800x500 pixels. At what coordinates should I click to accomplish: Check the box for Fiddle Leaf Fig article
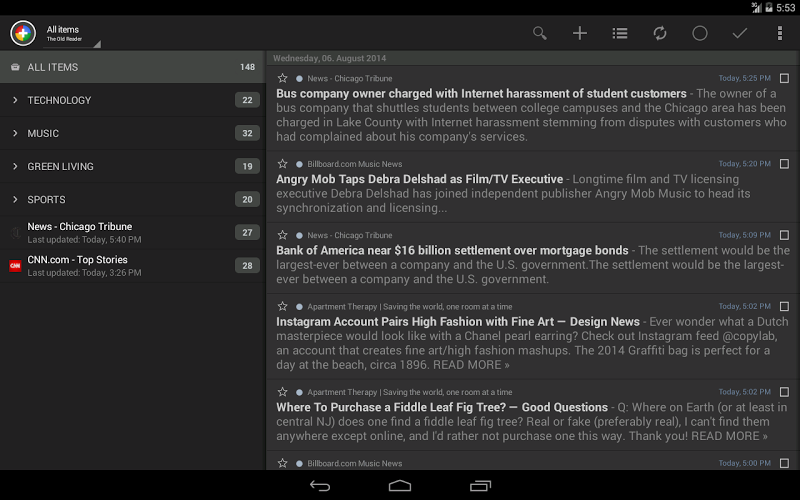pyautogui.click(x=784, y=392)
